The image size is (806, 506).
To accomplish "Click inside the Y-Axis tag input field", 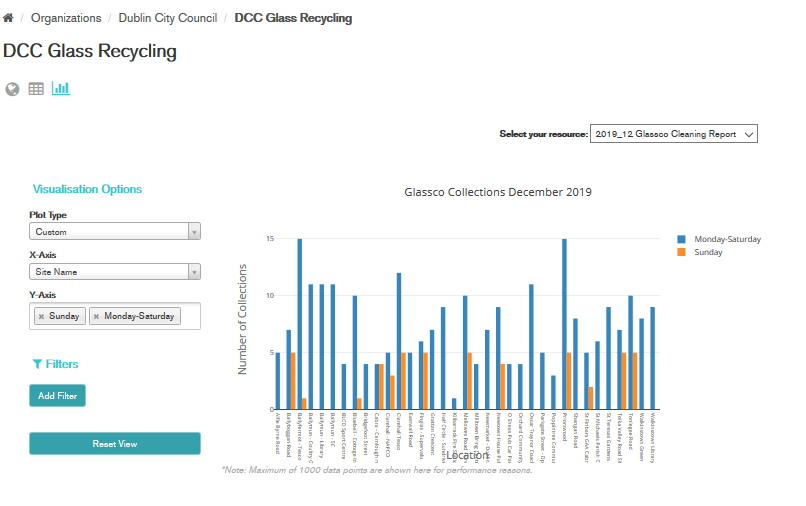I will click(x=190, y=317).
